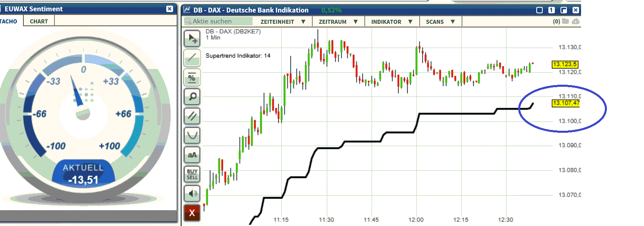Close the EUWAX Sentiment window
This screenshot has height=226, width=644.
click(169, 9)
